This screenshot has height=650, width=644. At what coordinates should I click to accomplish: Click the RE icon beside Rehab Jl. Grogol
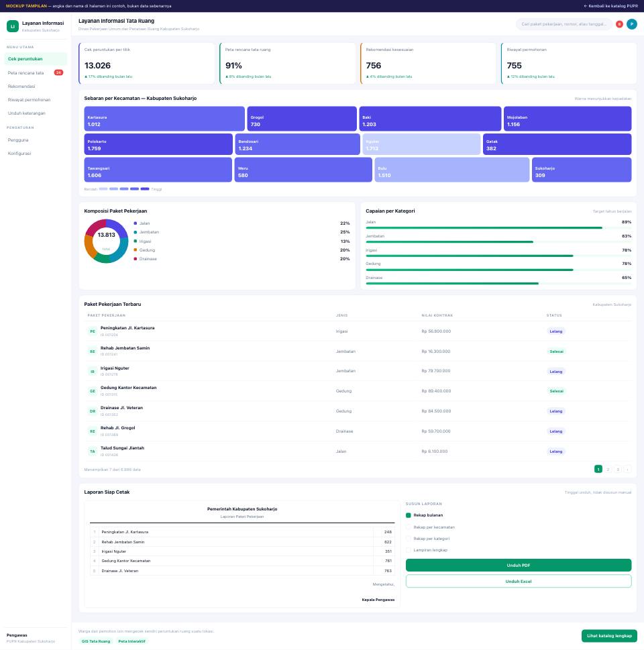(93, 431)
